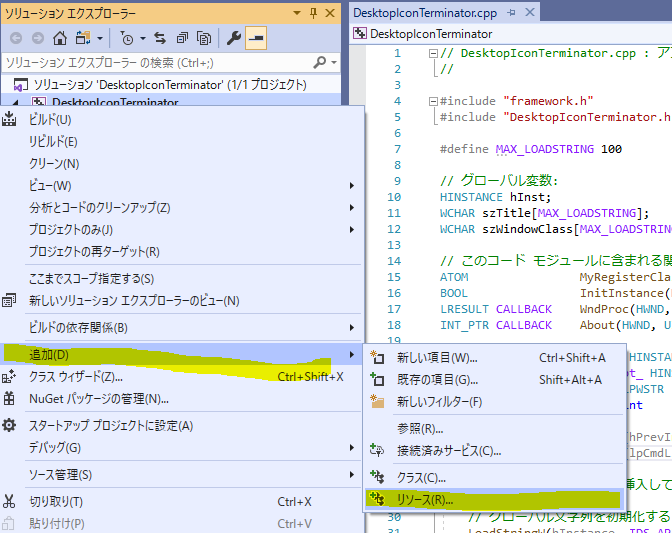Screen dimensions: 672x533
Task: Click the Back navigation arrow in Solution Explorer
Action: (x=16, y=39)
